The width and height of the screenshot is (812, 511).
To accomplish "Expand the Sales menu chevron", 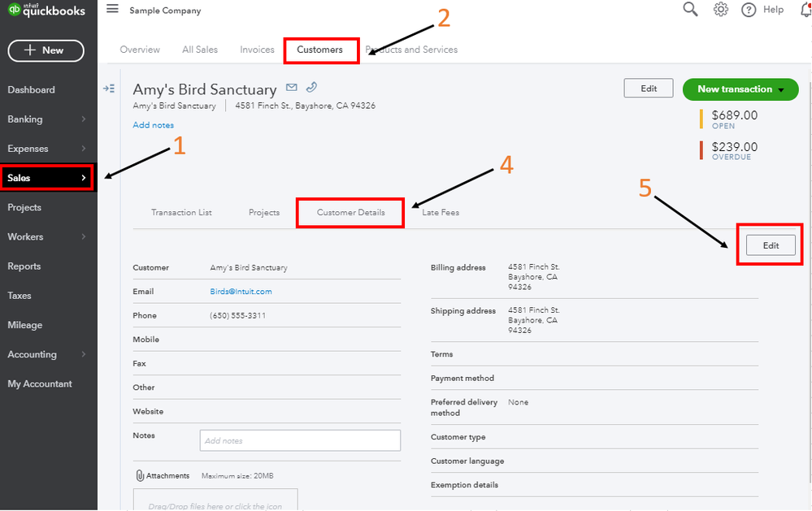I will (x=84, y=178).
